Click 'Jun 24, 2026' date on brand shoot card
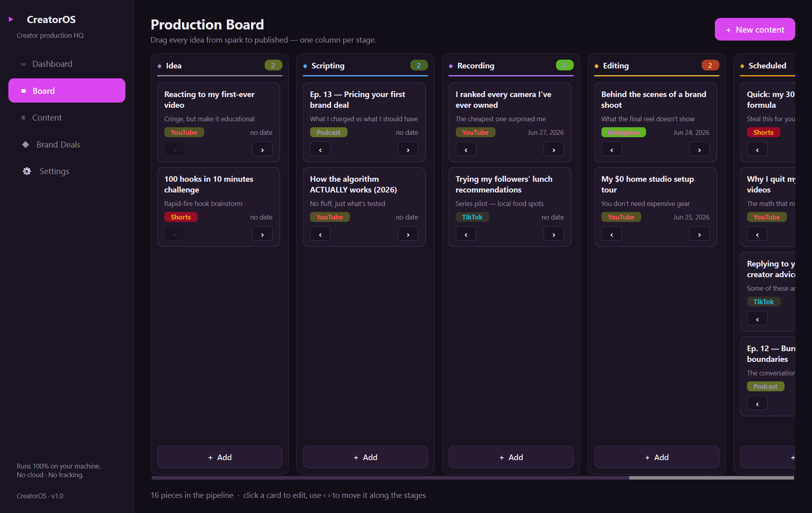This screenshot has height=513, width=812. pos(691,132)
